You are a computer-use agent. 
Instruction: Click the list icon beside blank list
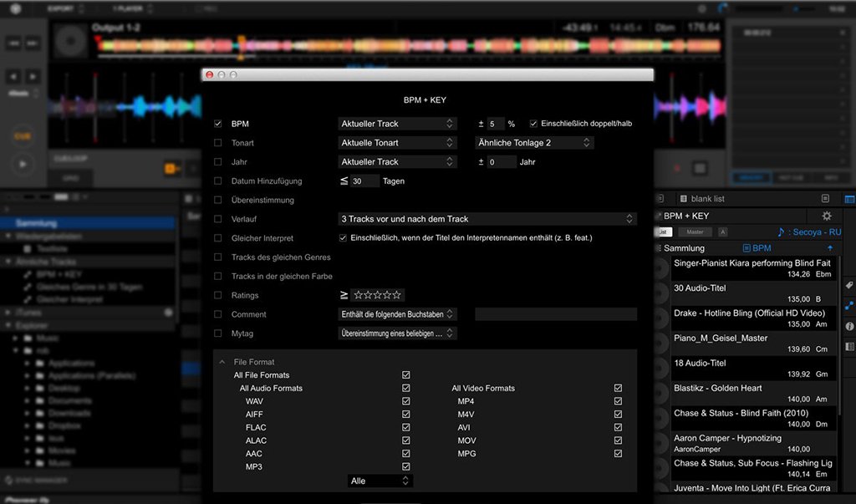point(682,199)
